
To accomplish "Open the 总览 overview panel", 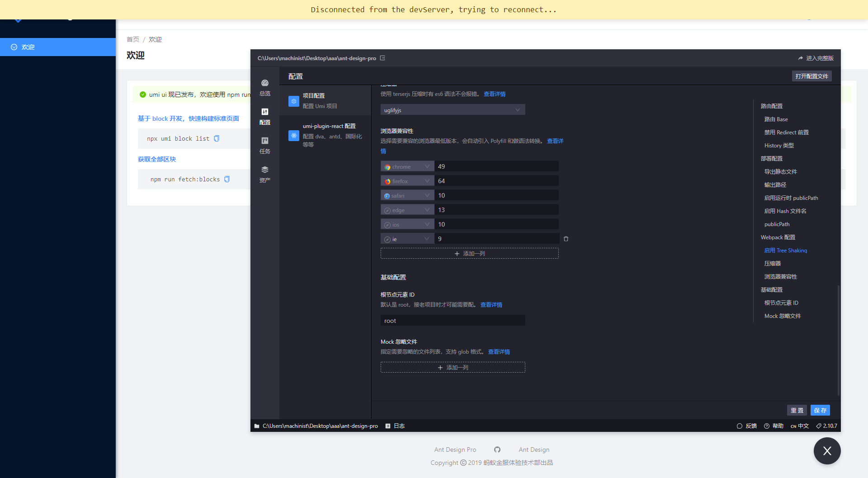I will [265, 88].
